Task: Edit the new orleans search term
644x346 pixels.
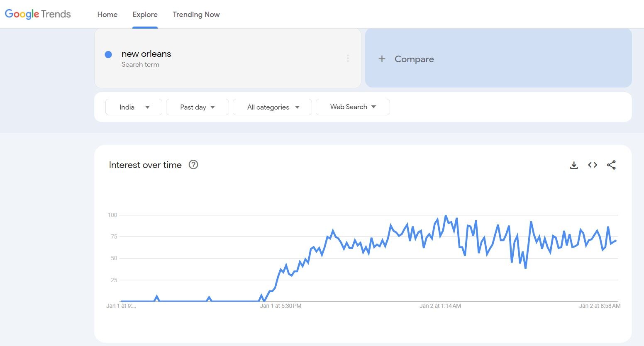Action: [x=146, y=54]
